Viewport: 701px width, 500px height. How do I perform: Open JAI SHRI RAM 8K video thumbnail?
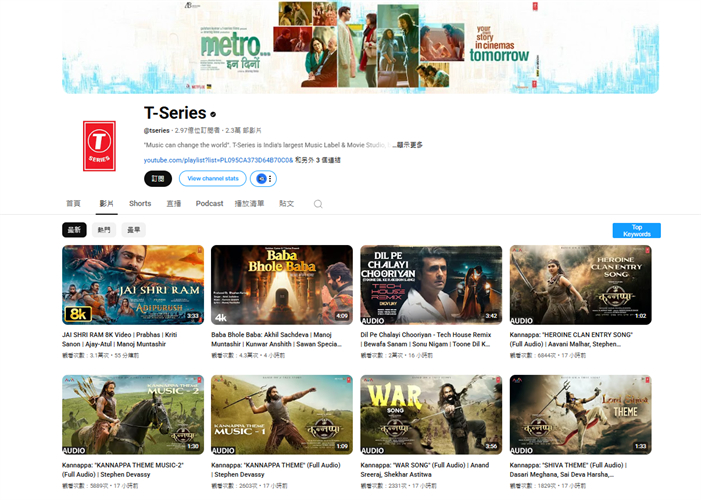133,285
